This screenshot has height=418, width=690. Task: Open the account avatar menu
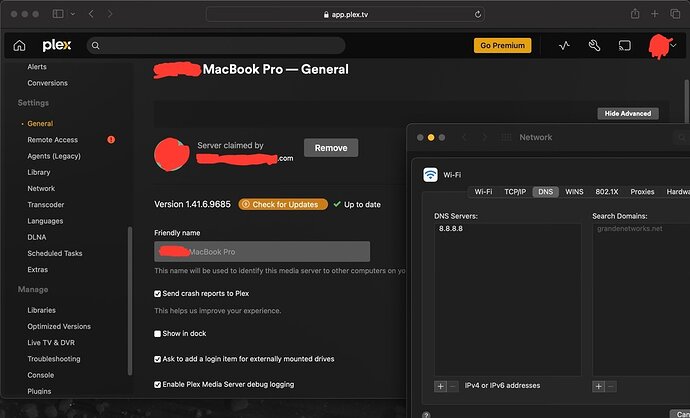click(x=661, y=46)
